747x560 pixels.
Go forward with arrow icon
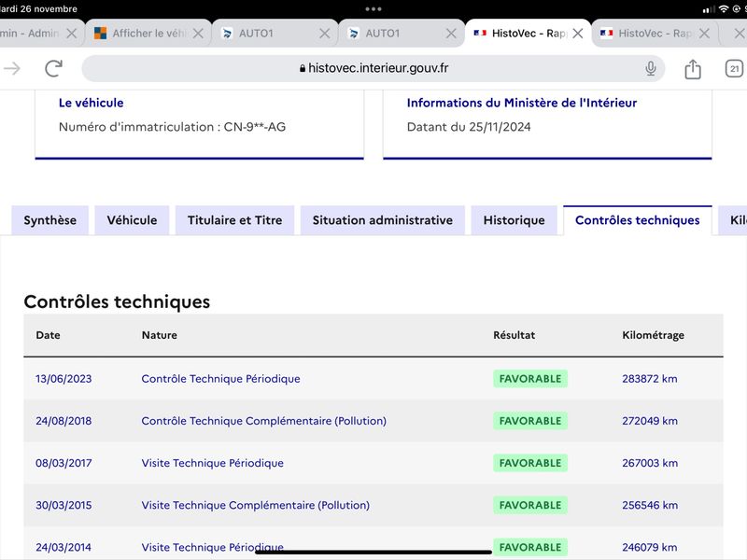click(12, 68)
